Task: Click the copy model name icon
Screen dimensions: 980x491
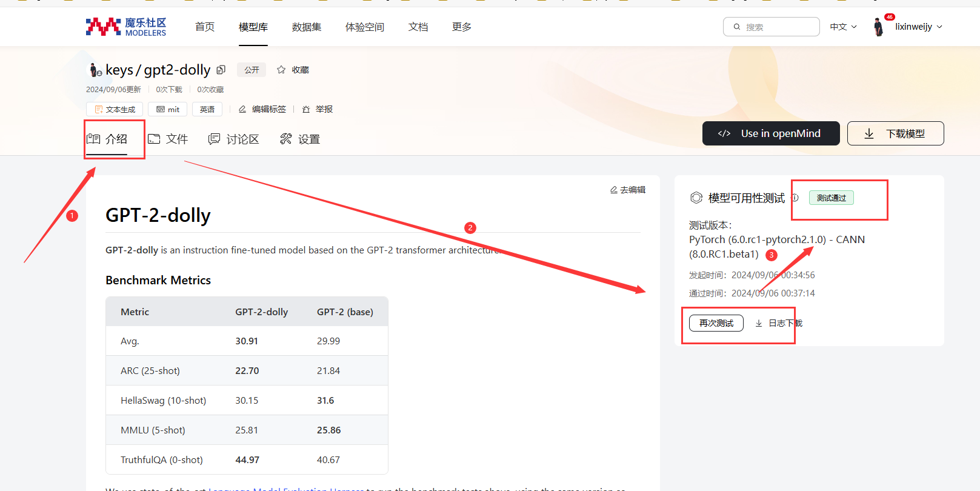Action: tap(221, 70)
